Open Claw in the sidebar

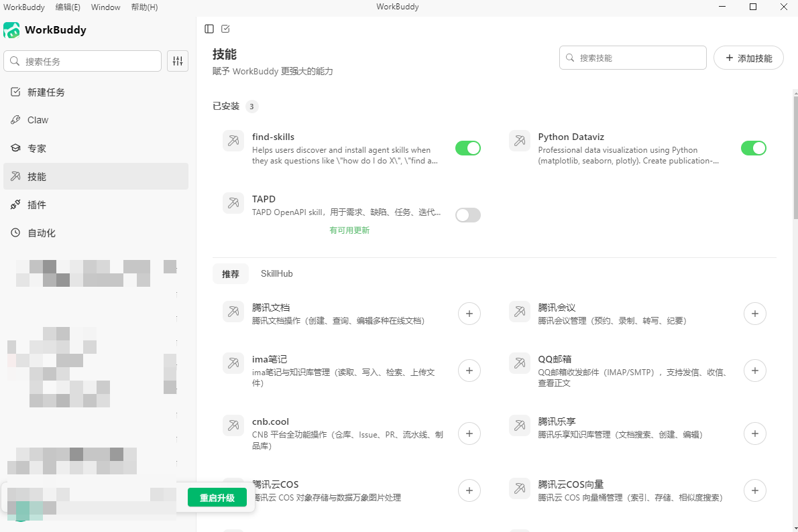tap(96, 120)
